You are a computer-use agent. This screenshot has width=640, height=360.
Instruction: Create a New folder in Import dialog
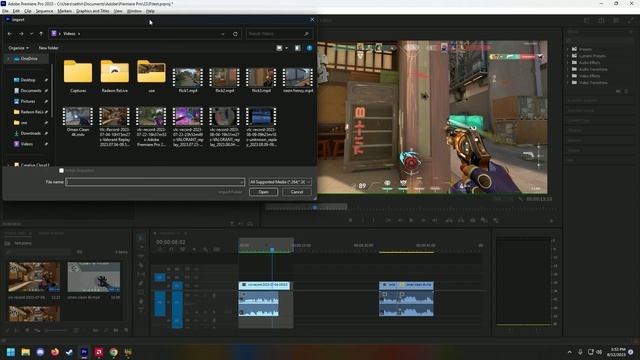[x=49, y=48]
